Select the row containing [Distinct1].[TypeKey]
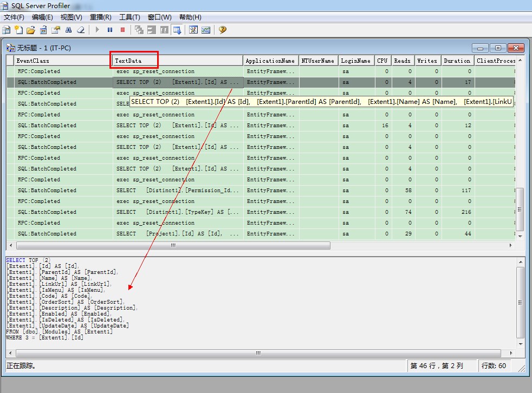Image resolution: width=532 pixels, height=393 pixels. click(x=261, y=212)
